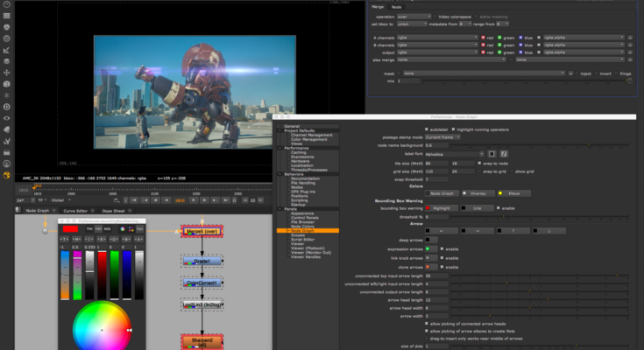The image size is (644, 350).
Task: Open the ToolSets wrench icon
Action: (7, 141)
